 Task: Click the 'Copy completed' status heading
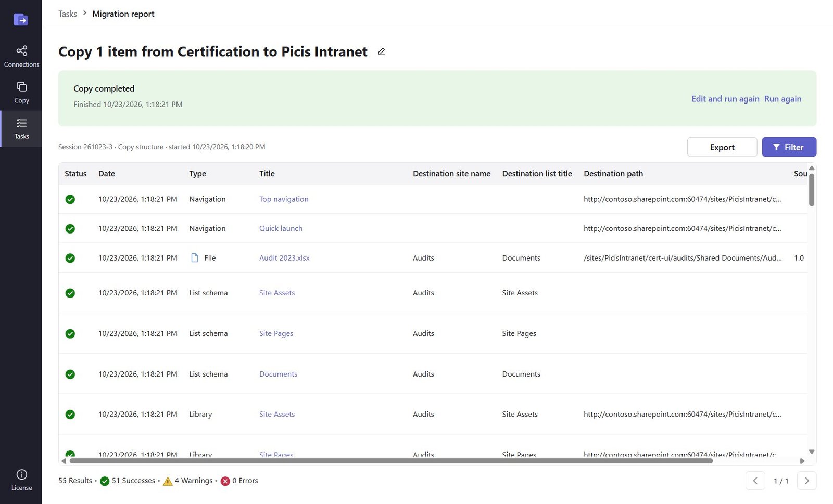(104, 88)
